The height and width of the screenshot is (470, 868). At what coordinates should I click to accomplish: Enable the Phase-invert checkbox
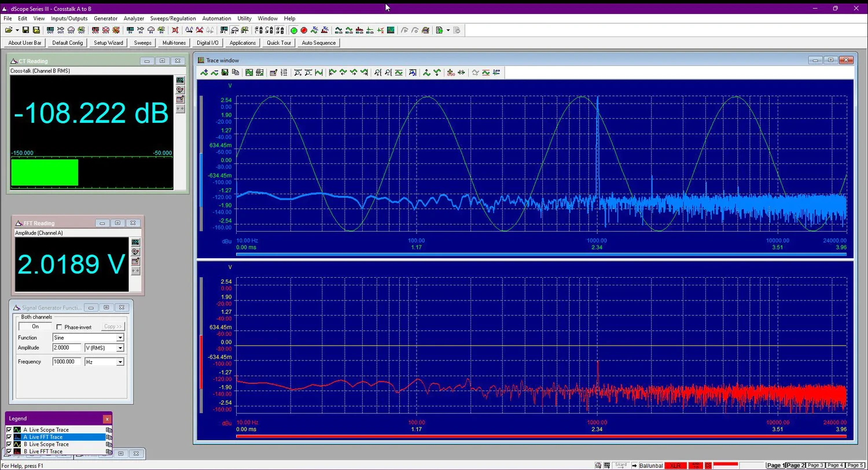click(59, 327)
